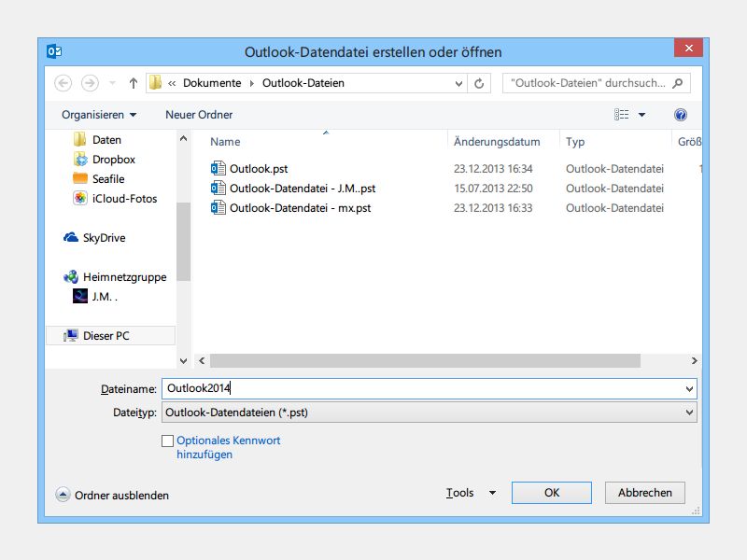The width and height of the screenshot is (747, 560).
Task: Click the date 15.07.2013 22:50
Action: click(x=493, y=189)
